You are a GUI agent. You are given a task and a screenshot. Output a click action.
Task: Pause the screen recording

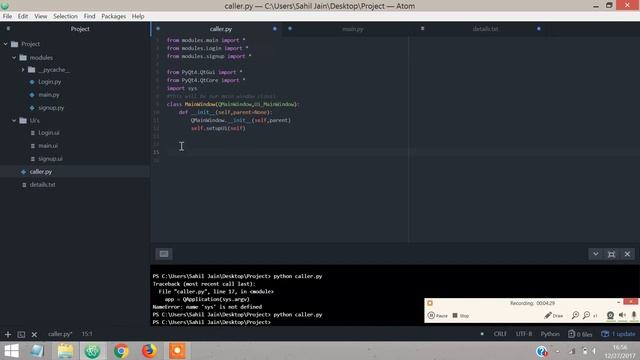pos(438,316)
